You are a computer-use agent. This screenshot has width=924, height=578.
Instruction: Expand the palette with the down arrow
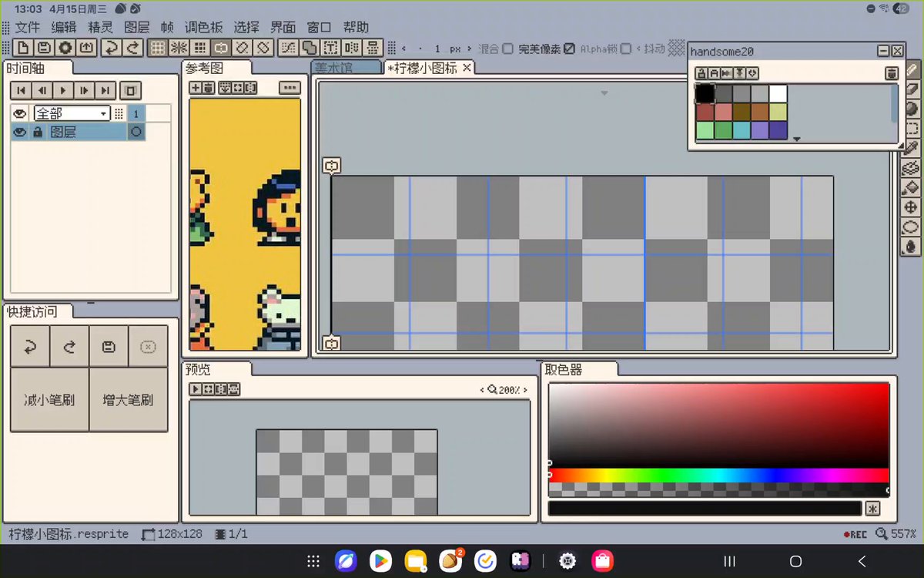coord(797,139)
